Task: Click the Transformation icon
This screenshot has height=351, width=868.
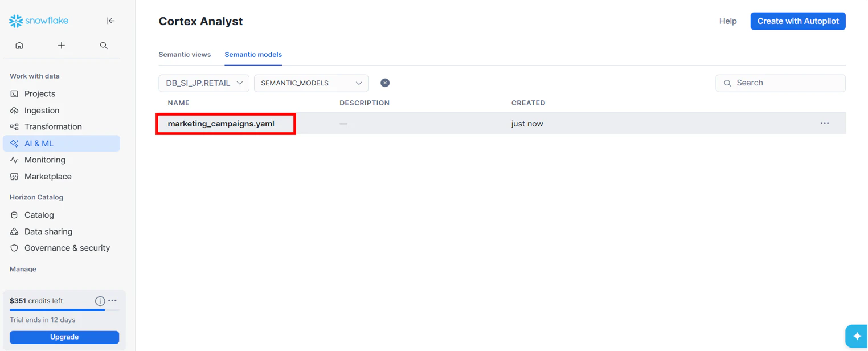Action: tap(14, 126)
